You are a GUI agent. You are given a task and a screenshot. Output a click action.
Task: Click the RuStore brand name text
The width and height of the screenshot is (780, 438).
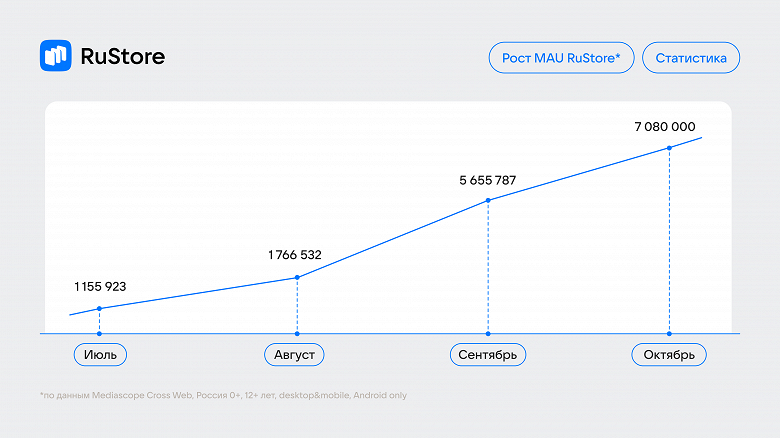[122, 57]
